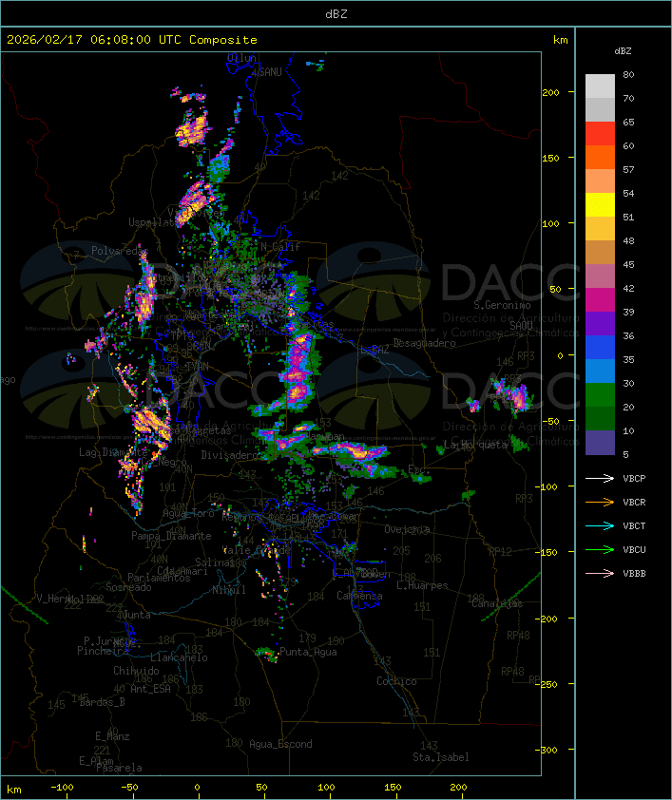Click the Sta.Isabel place label
This screenshot has height=800, width=672.
(x=441, y=757)
